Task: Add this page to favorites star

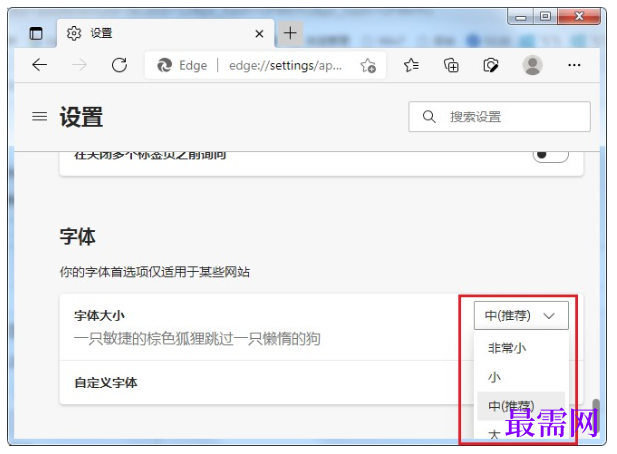Action: 368,65
